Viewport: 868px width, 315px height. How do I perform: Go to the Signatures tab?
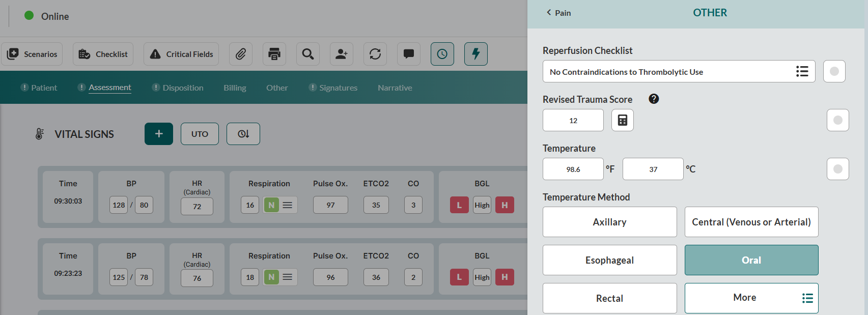[x=333, y=88]
